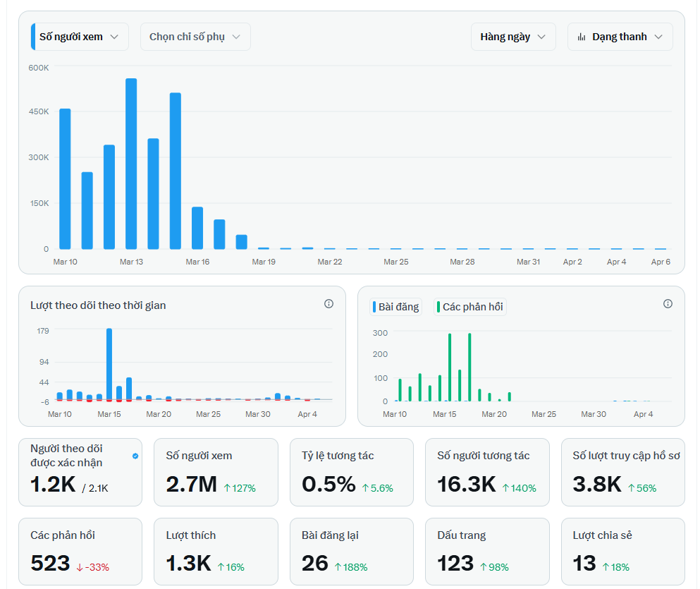Screen dimensions: 700x589
Task: Toggle the Các phản hồi legend series
Action: [x=470, y=307]
